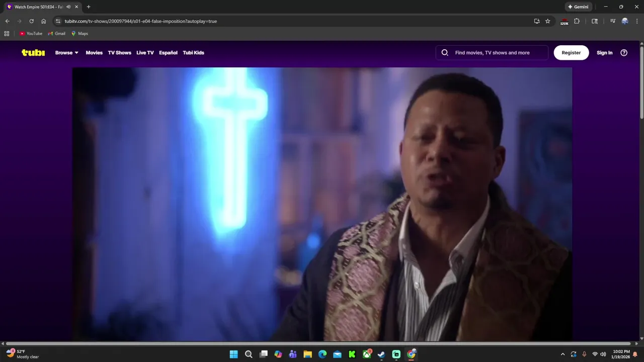Image resolution: width=644 pixels, height=362 pixels.
Task: Show hidden system tray icons
Action: point(562,354)
